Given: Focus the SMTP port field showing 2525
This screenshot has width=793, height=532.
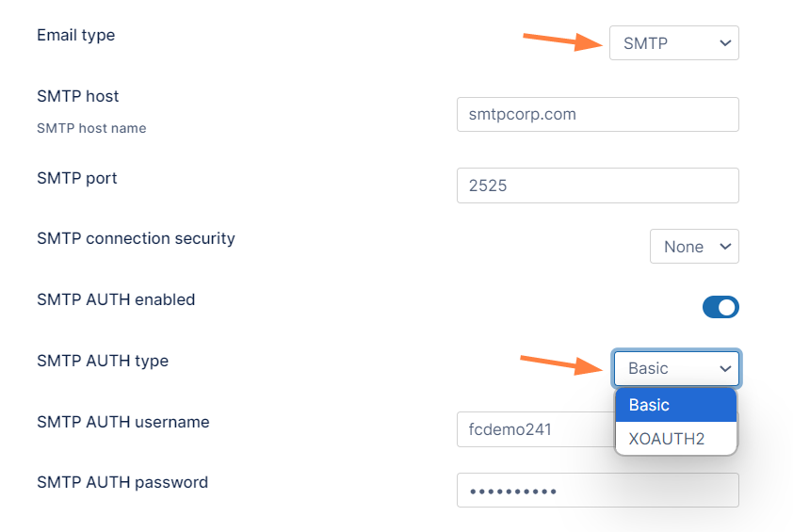Looking at the screenshot, I should [597, 185].
